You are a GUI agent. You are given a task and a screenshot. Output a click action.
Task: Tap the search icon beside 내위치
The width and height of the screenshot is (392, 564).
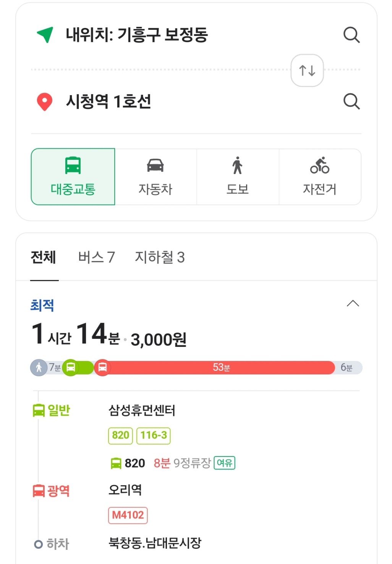352,35
